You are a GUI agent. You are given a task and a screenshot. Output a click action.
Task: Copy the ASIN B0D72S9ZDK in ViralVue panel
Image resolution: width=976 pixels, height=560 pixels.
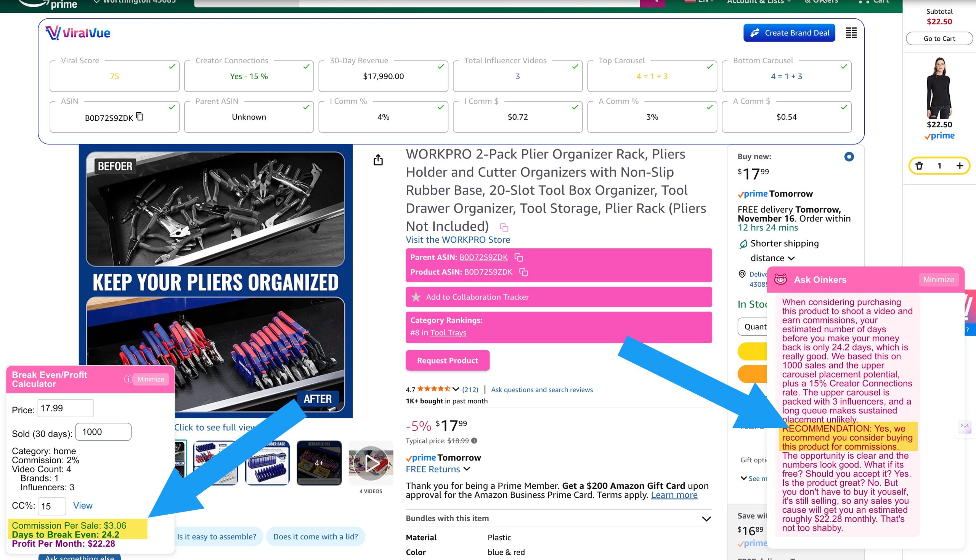[x=140, y=117]
